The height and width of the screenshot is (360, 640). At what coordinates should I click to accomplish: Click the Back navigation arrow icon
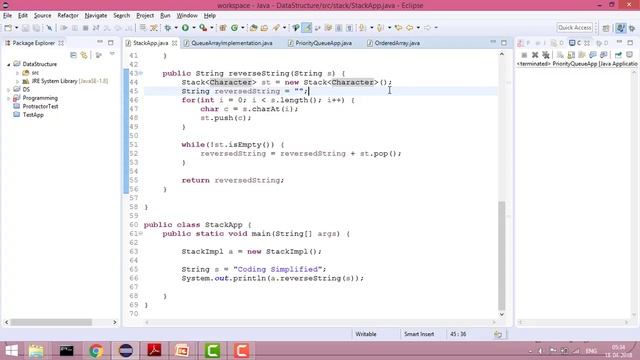[409, 28]
